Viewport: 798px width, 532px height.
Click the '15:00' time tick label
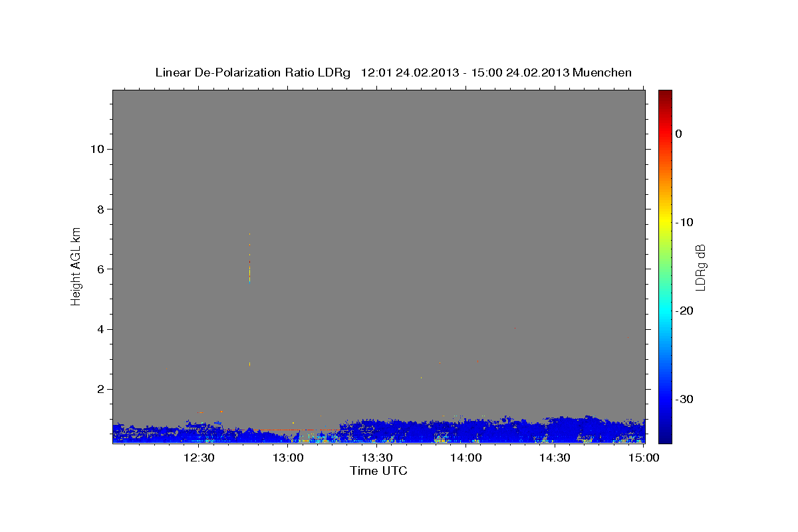click(x=644, y=458)
